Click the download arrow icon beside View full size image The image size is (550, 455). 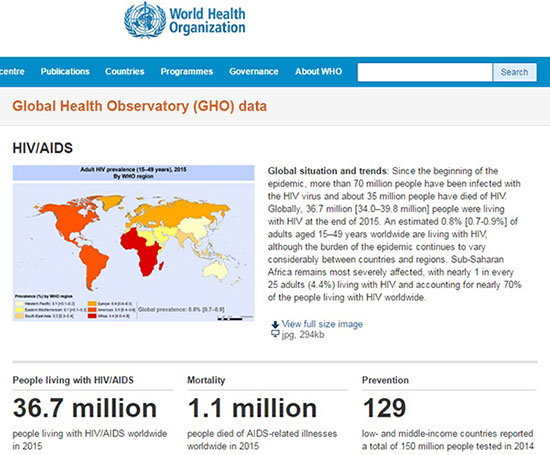click(x=275, y=324)
